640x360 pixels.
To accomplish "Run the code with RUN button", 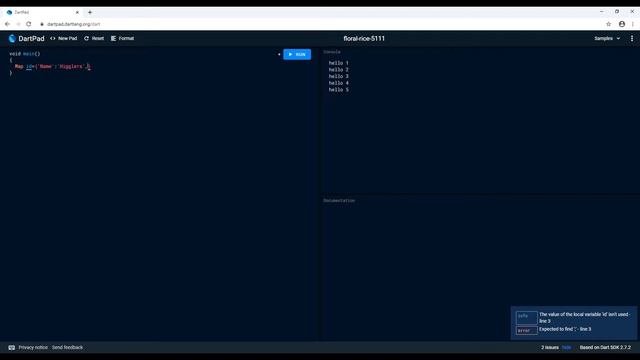I will click(297, 54).
